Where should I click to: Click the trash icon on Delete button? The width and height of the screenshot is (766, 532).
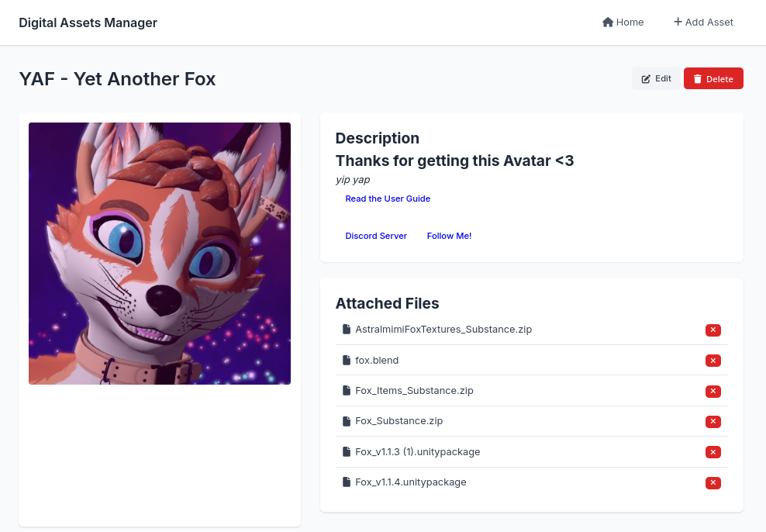point(698,78)
